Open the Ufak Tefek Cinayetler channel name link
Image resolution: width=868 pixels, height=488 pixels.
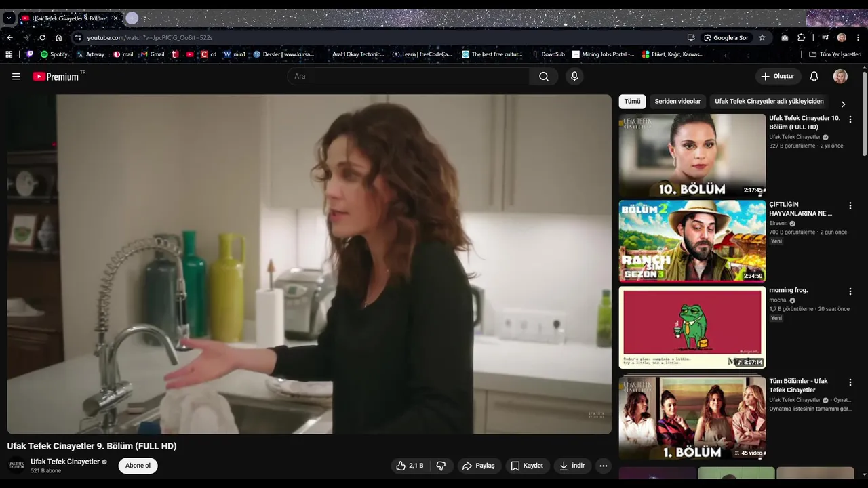pyautogui.click(x=65, y=462)
